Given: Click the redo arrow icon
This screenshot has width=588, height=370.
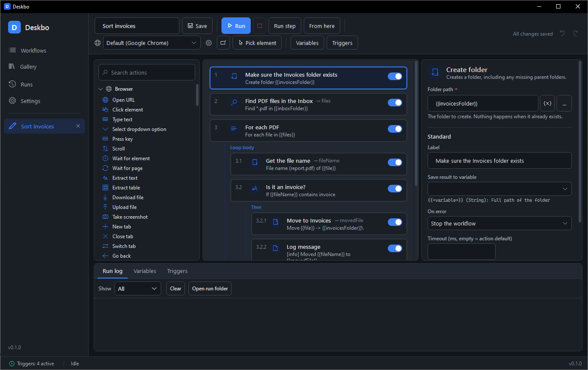Looking at the screenshot, I should coord(575,33).
